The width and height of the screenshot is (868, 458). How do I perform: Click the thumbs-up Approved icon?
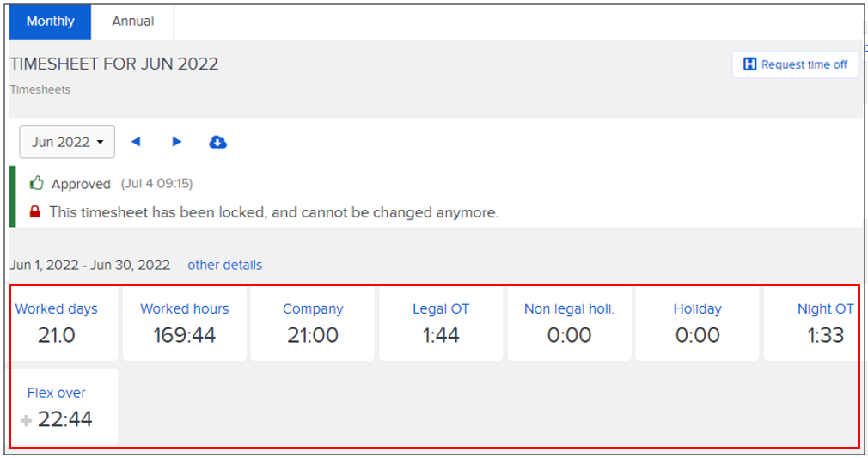36,183
